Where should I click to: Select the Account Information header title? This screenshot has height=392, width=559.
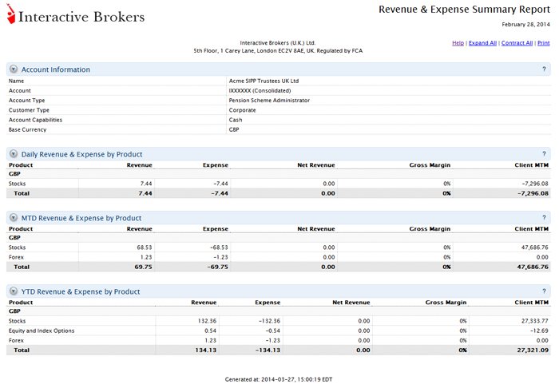tap(56, 69)
